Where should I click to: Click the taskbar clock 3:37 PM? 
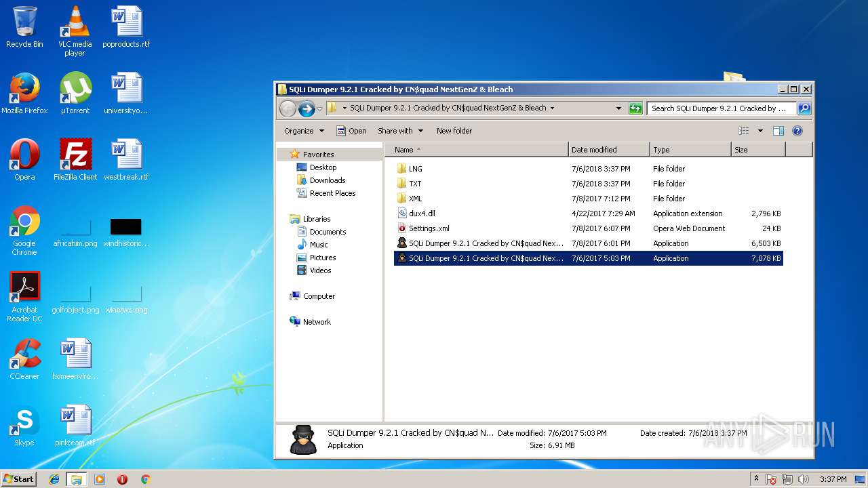pos(833,479)
